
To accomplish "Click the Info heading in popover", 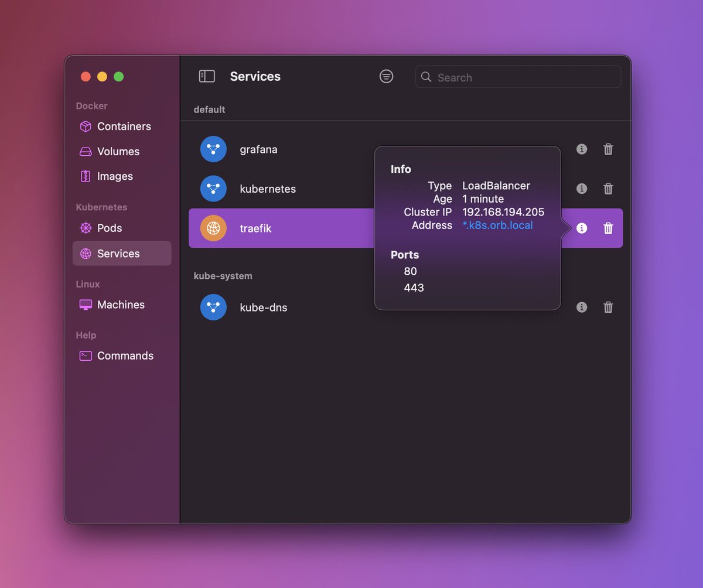I will coord(401,169).
